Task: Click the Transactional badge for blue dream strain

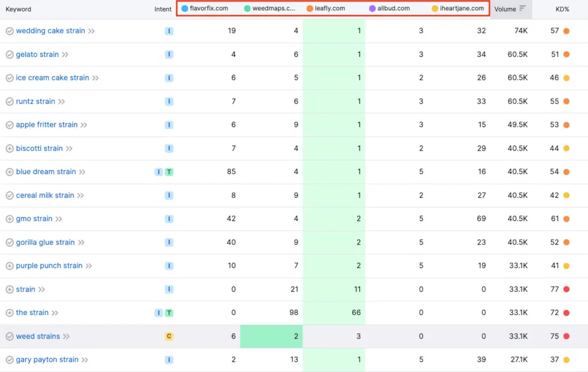Action: pos(169,172)
